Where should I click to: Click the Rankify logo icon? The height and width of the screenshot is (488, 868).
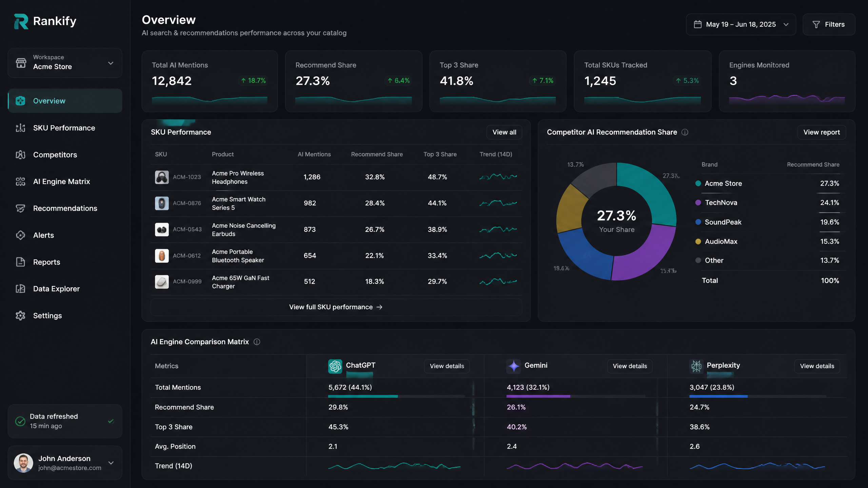(21, 21)
